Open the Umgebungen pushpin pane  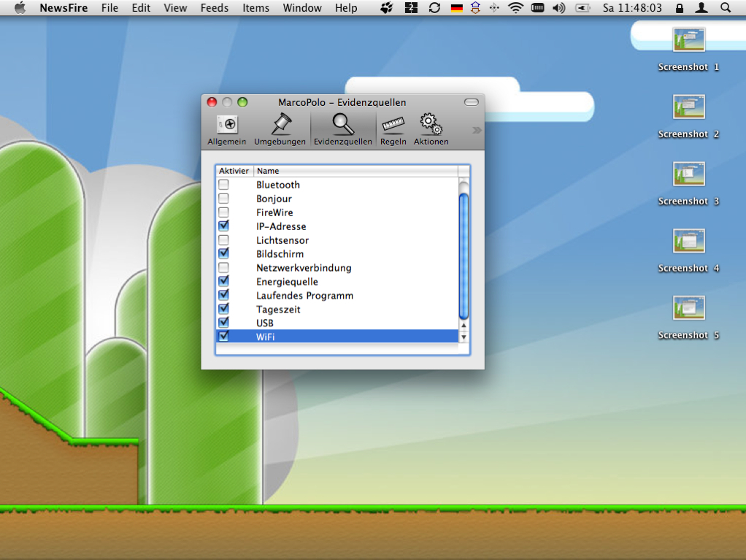280,129
